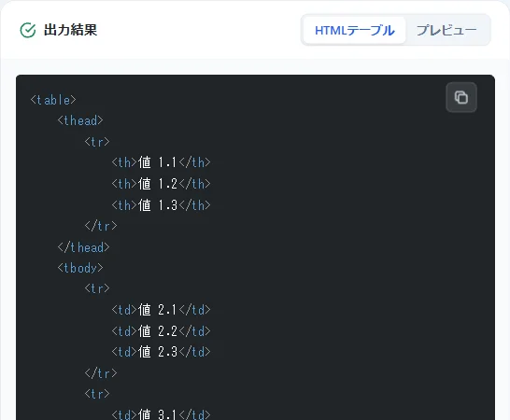Click the <tbody> tag line
The image size is (510, 420).
(80, 268)
